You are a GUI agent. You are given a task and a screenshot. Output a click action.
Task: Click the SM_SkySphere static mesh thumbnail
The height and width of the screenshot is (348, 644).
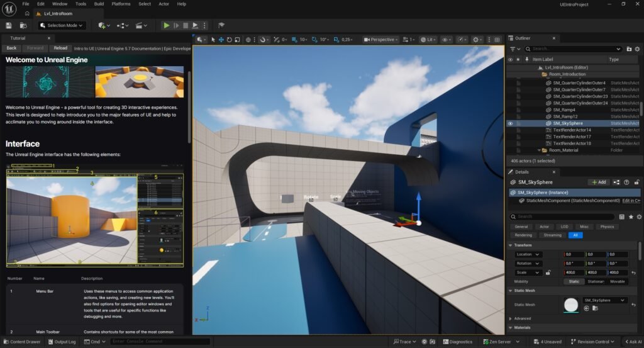(x=571, y=305)
